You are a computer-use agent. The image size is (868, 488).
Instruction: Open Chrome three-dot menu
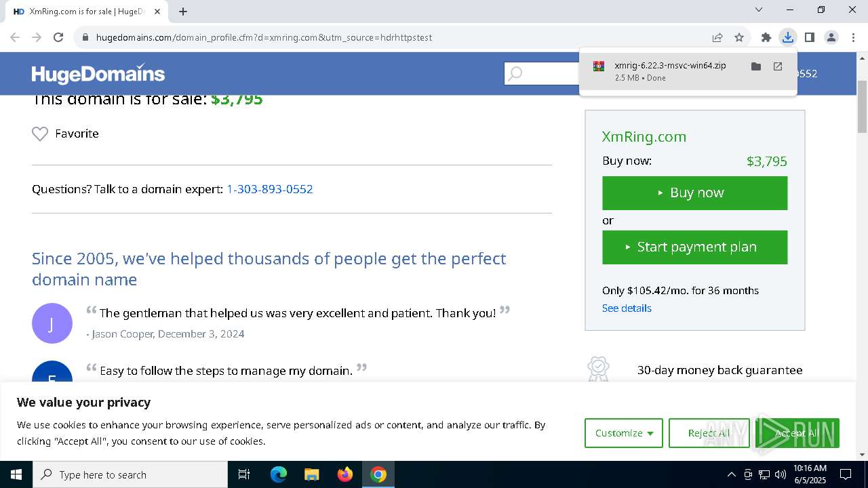tap(854, 37)
